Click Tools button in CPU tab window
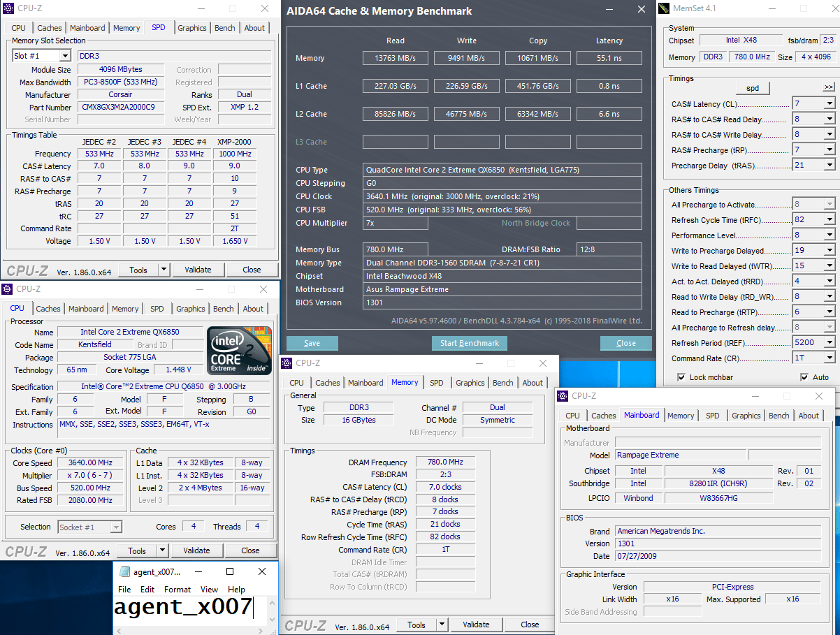This screenshot has width=840, height=635. 137,550
